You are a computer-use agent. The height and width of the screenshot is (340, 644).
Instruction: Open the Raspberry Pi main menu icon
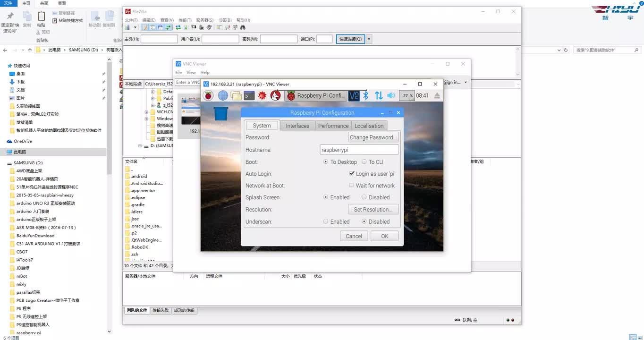208,95
